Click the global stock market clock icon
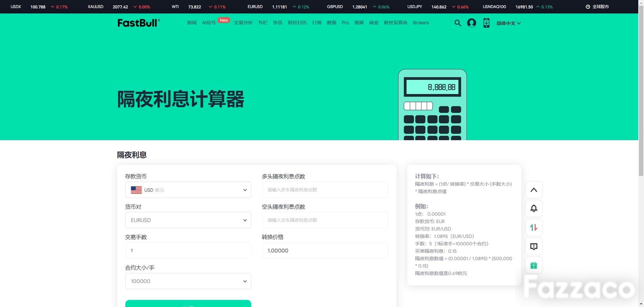Image resolution: width=644 pixels, height=307 pixels. [588, 7]
